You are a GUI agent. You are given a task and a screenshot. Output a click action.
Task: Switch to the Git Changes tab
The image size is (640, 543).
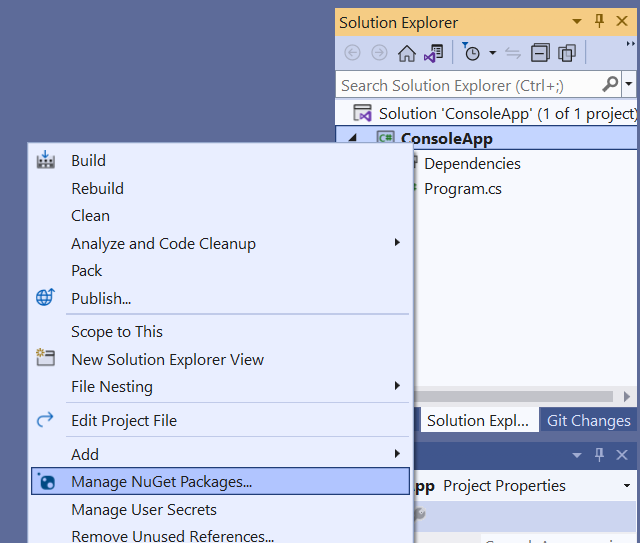click(x=588, y=420)
